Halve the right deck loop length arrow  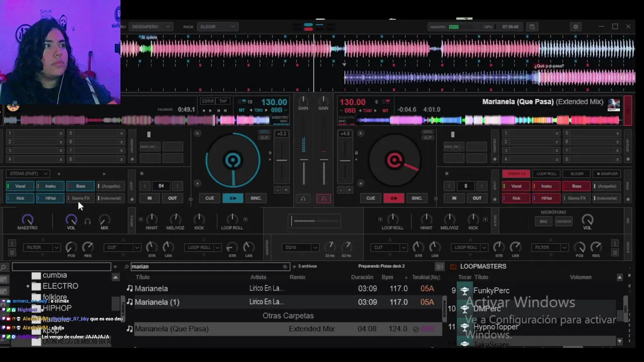pyautogui.click(x=450, y=186)
